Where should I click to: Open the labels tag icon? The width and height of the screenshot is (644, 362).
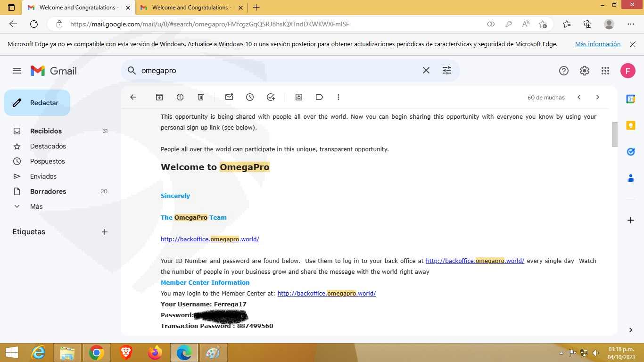320,97
